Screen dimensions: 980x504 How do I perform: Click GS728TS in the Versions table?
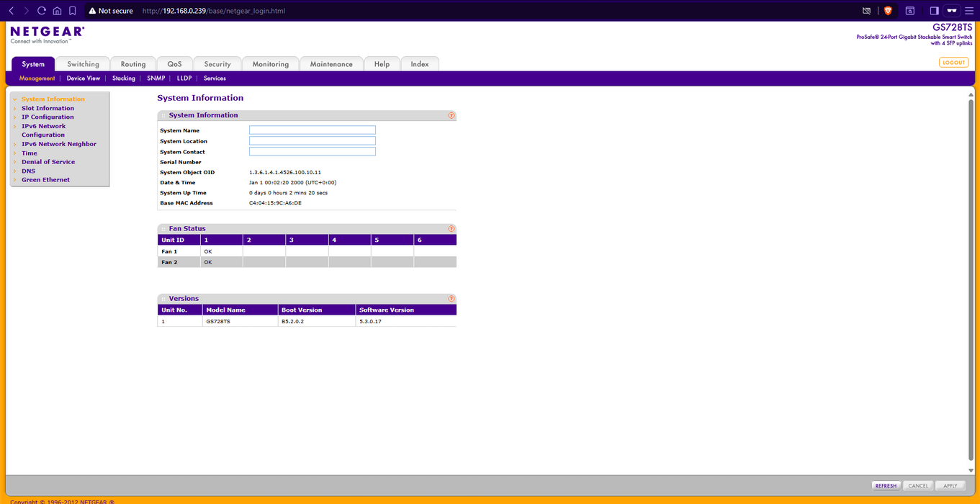218,322
